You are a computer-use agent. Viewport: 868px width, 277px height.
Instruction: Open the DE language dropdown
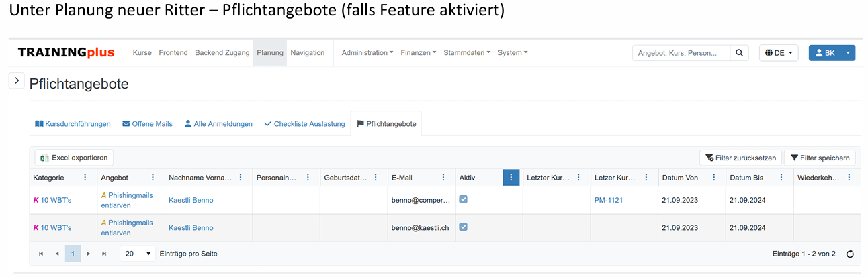click(x=779, y=53)
